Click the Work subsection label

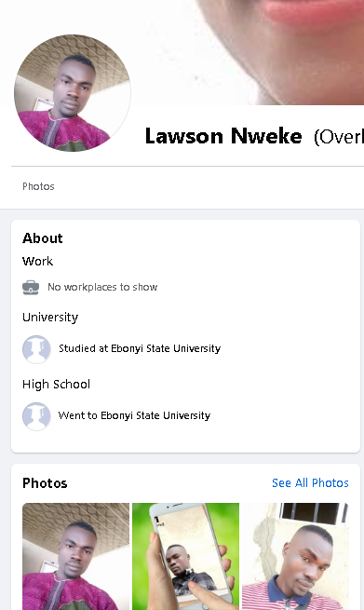37,261
